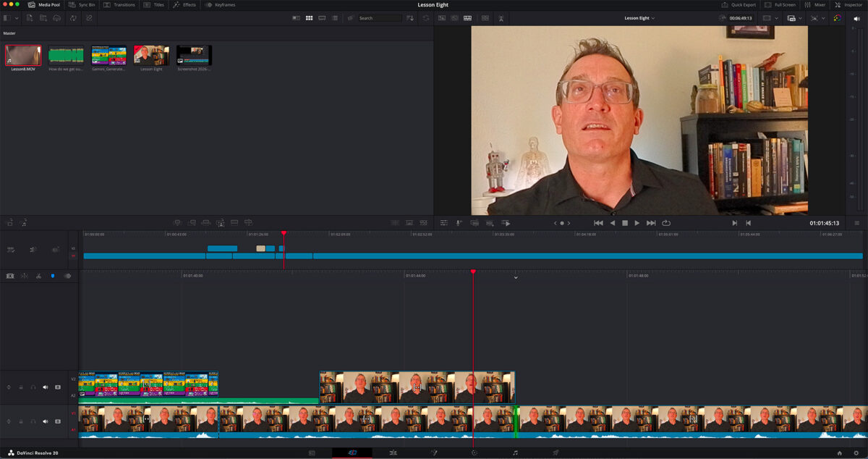The height and width of the screenshot is (459, 868).
Task: Switch media pool to thumbnail grid view
Action: click(x=309, y=18)
